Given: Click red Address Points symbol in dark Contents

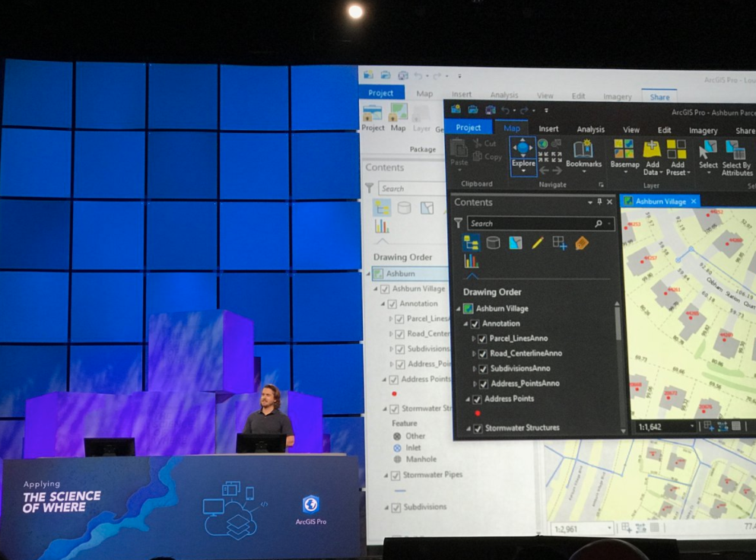Looking at the screenshot, I should click(x=478, y=413).
